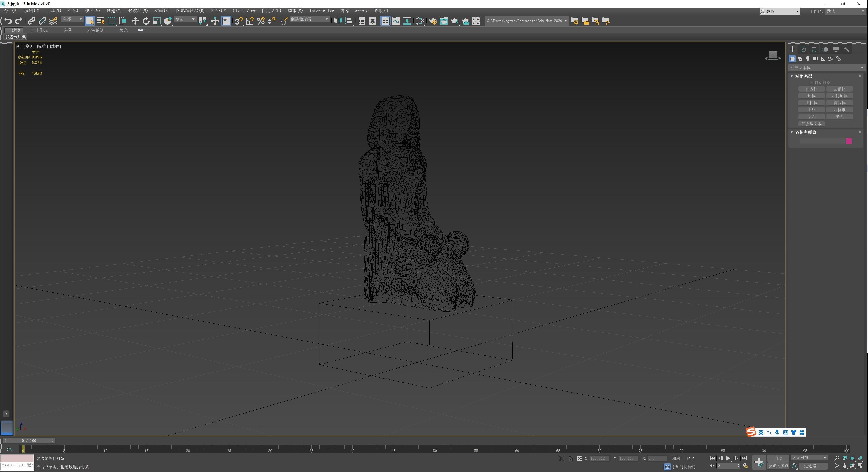This screenshot has height=472, width=868.
Task: Open Time Configuration clock icon
Action: coord(745,466)
